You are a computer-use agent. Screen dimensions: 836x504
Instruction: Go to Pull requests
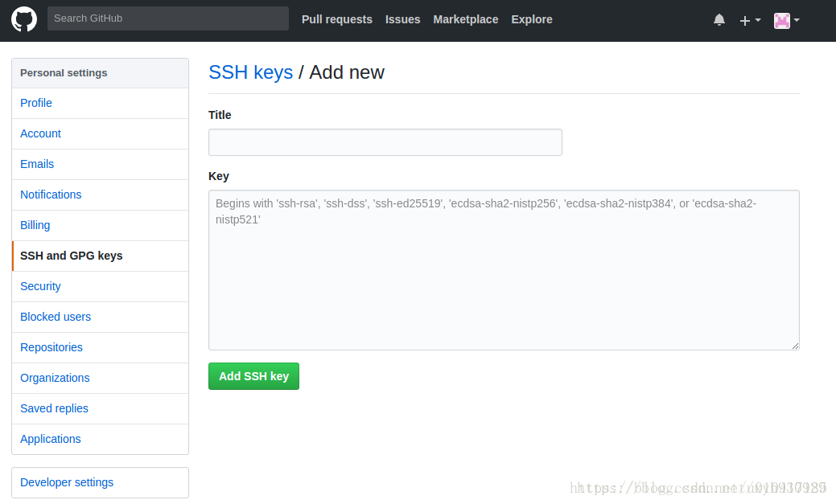[x=337, y=19]
